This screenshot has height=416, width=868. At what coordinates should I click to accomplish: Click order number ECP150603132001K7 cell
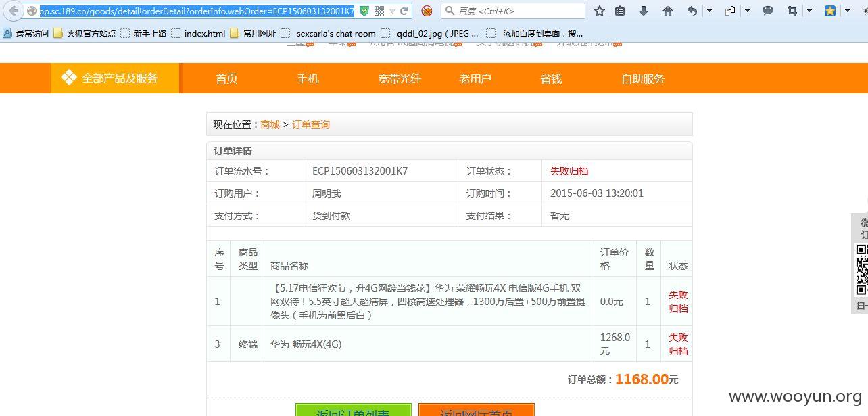(x=360, y=171)
